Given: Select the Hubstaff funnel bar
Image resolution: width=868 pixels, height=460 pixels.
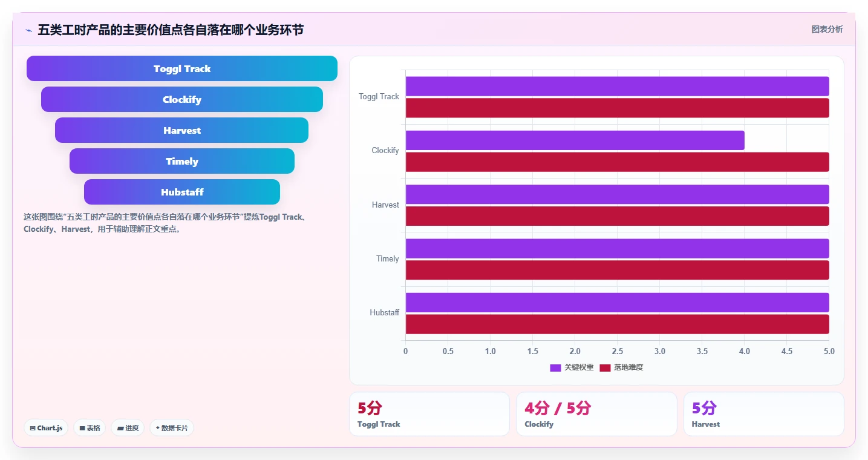Looking at the screenshot, I should (182, 192).
